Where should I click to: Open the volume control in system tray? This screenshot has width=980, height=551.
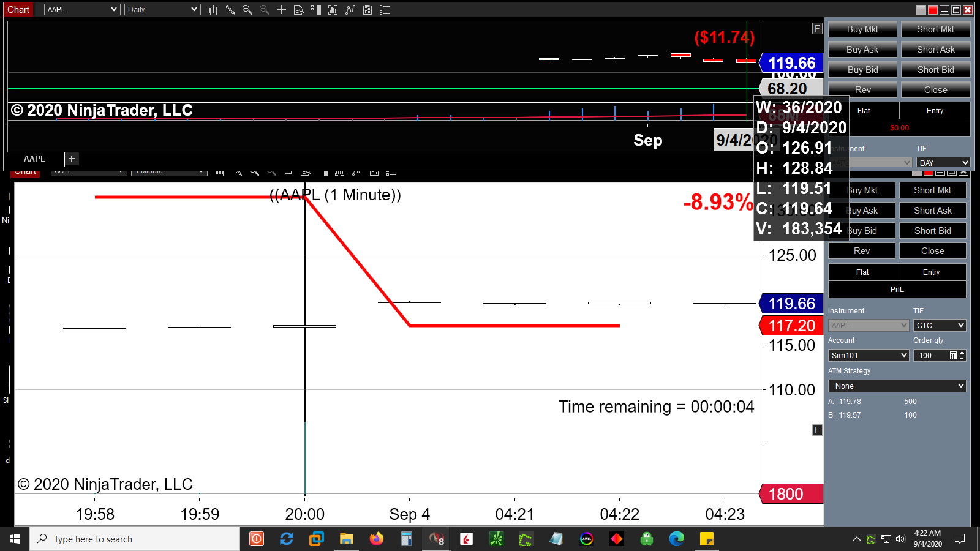point(900,539)
